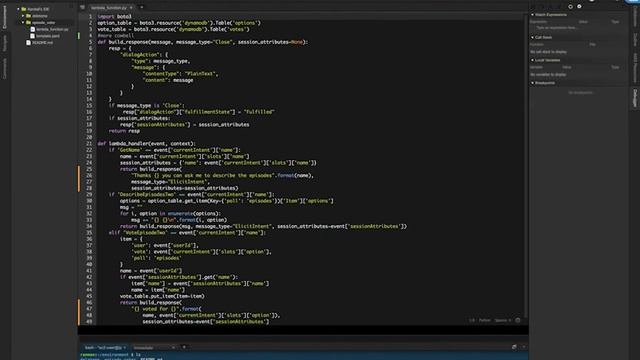Click the debugger deactivate breakpoints circle icon
The image size is (640, 360).
coord(579,7)
